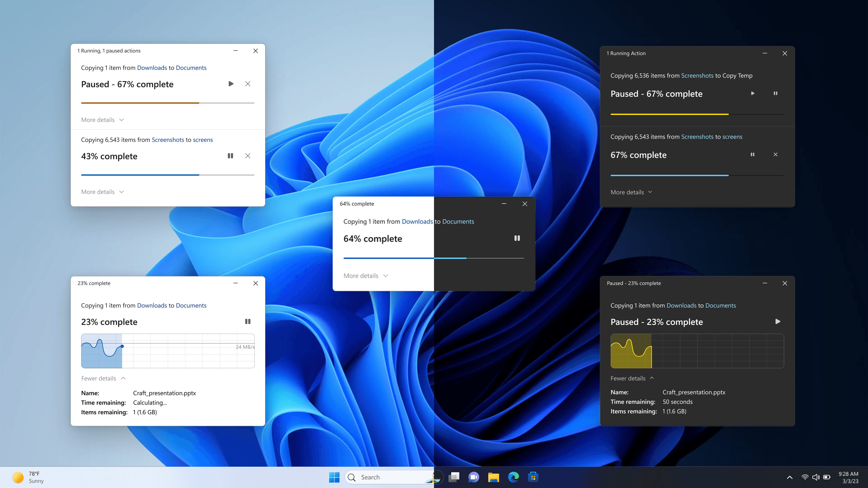Pause the 43% Screenshots to screens copy
This screenshot has width=868, height=488.
230,156
